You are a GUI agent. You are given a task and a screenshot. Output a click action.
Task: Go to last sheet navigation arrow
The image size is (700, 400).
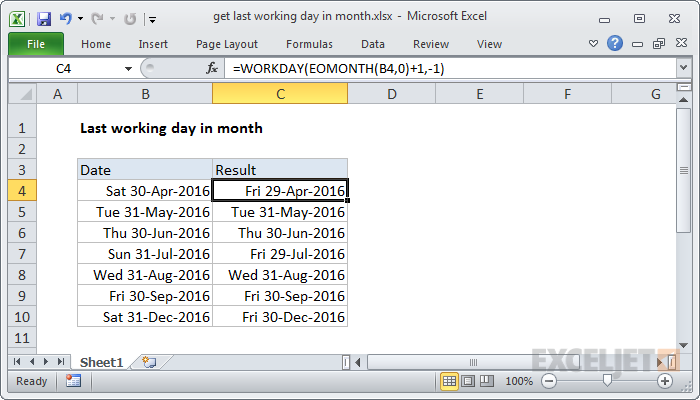(x=61, y=362)
